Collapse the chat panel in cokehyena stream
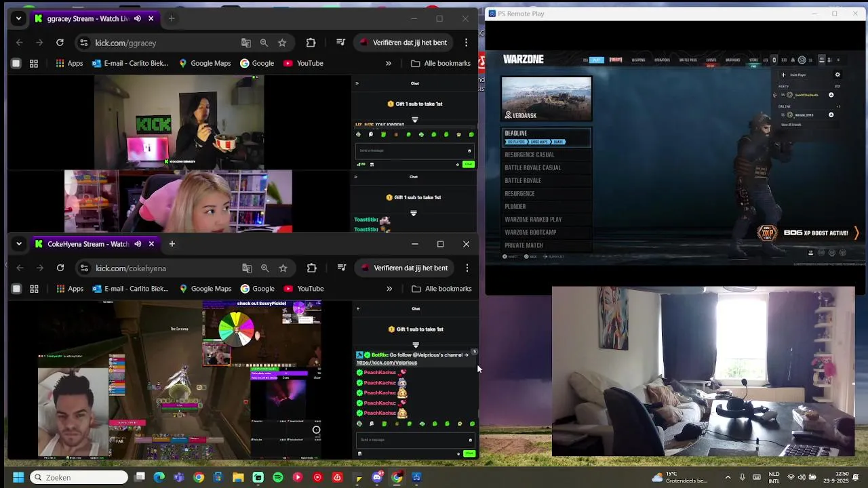868x488 pixels. point(358,308)
